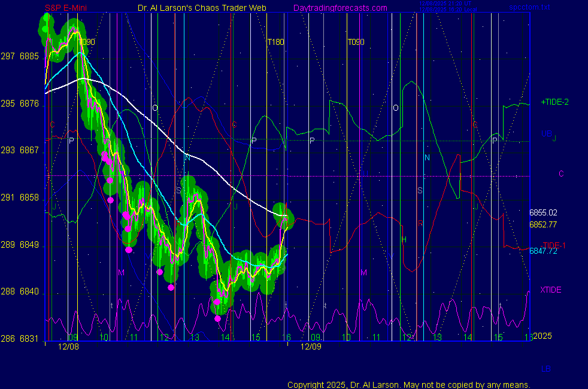Click the Daytradingforecasts.com link
Image resolution: width=588 pixels, height=389 pixels.
pyautogui.click(x=340, y=8)
